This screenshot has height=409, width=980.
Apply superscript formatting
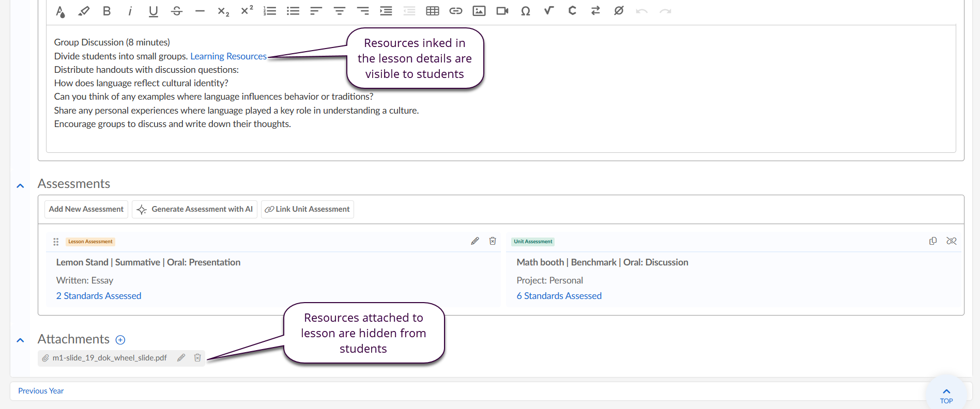tap(247, 10)
